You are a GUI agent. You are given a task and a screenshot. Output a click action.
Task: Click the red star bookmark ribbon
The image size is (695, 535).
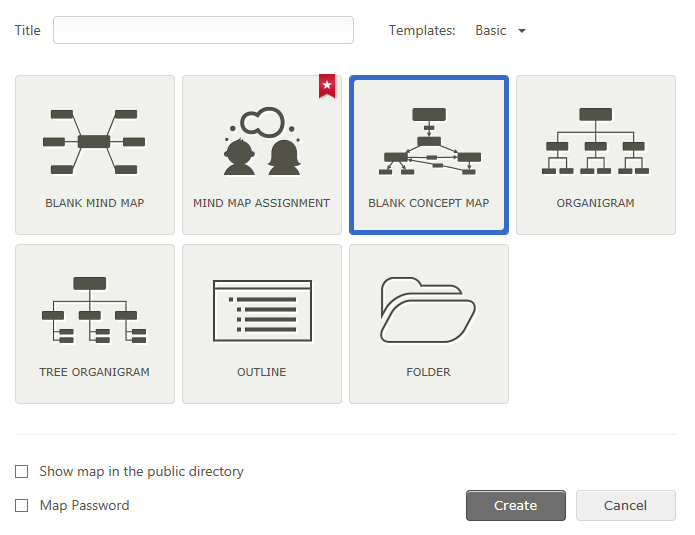(327, 86)
